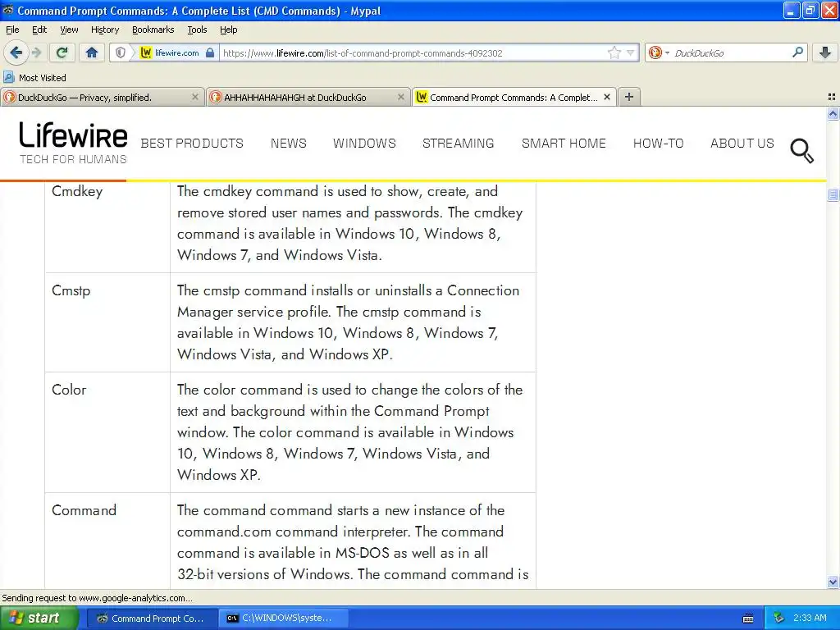Click the vertical scrollbar thumb
The image size is (840, 630).
833,195
